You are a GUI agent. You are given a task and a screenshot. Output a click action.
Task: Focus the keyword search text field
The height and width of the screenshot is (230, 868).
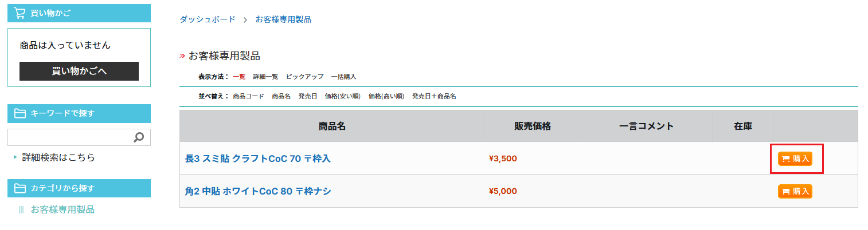point(69,137)
